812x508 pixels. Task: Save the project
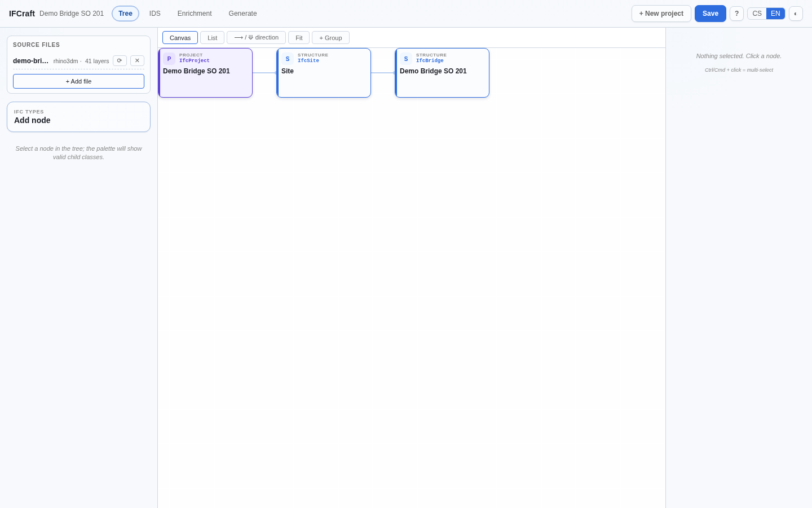(710, 14)
